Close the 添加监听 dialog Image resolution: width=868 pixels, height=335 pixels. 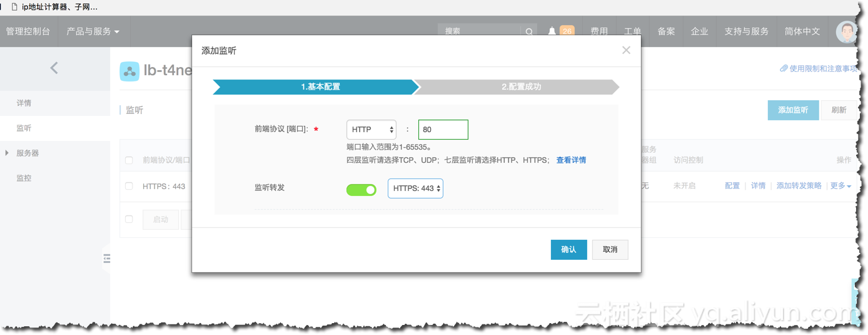coord(626,50)
